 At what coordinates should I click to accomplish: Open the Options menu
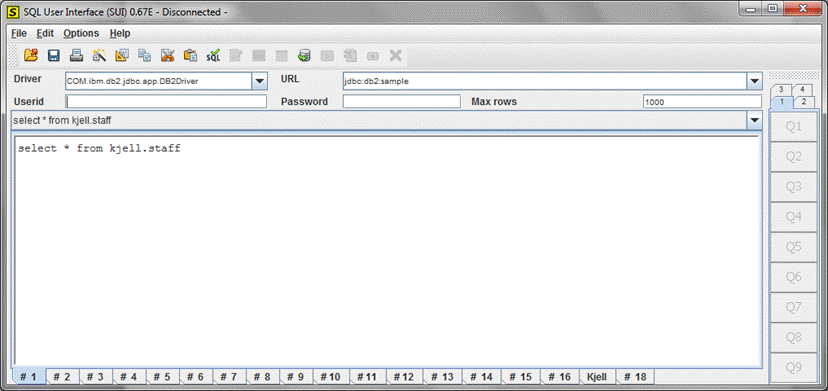click(x=81, y=33)
